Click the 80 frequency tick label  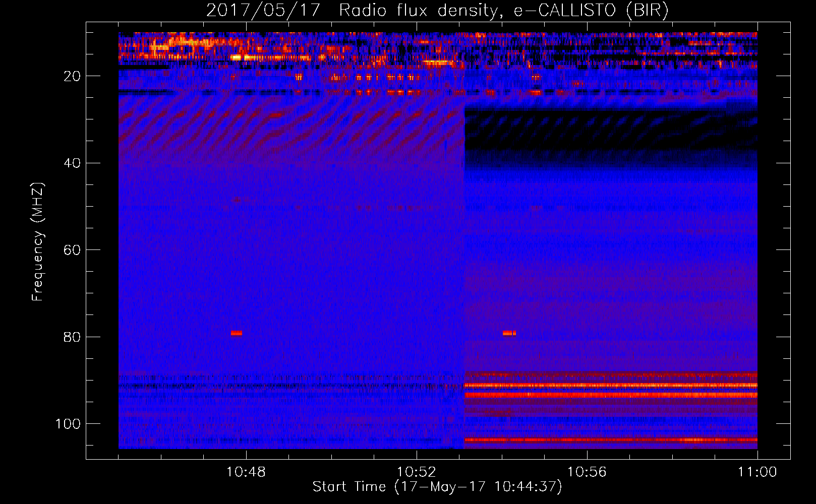(x=72, y=337)
